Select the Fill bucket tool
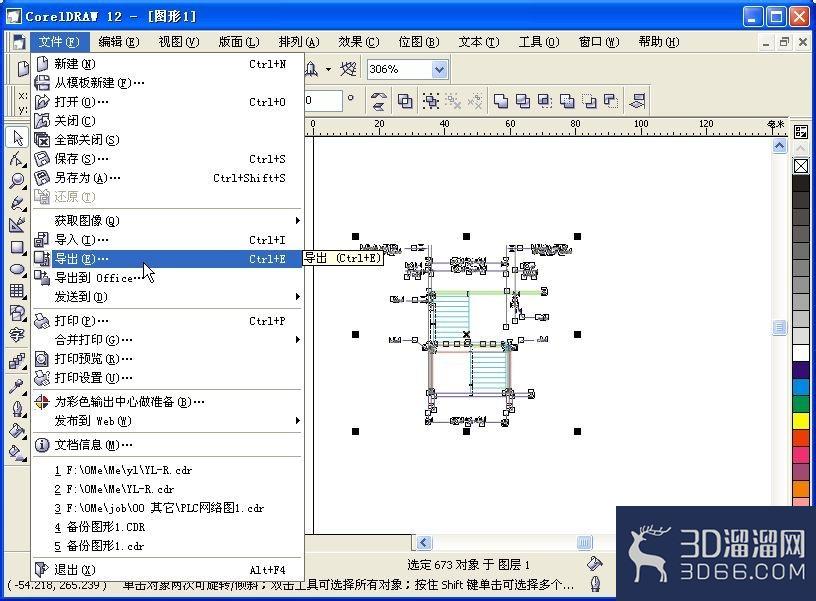 click(x=17, y=430)
